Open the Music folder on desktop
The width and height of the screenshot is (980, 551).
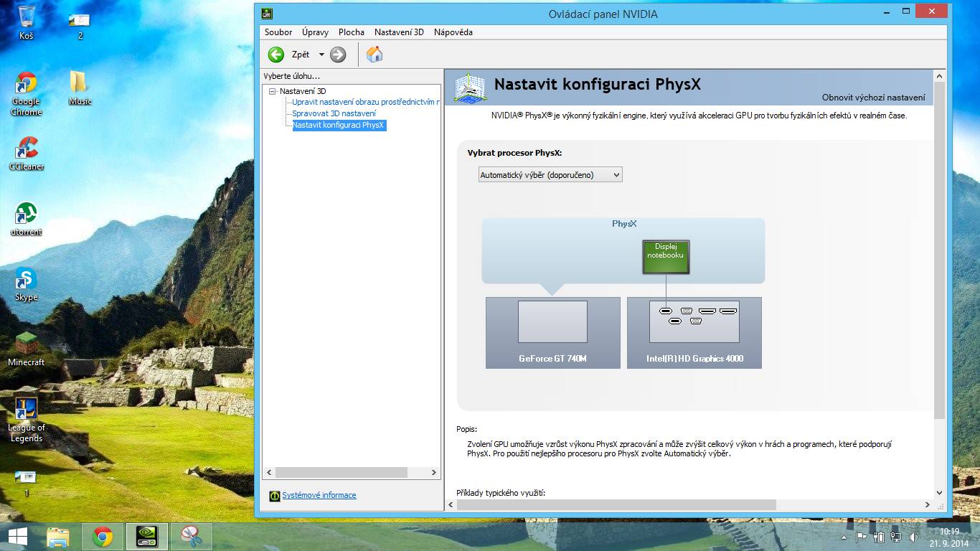(x=80, y=88)
